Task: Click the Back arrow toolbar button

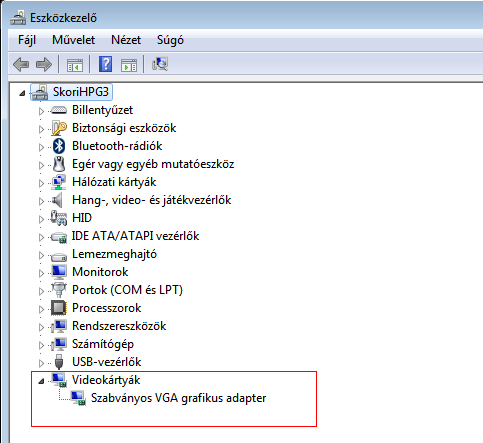Action: 21,64
